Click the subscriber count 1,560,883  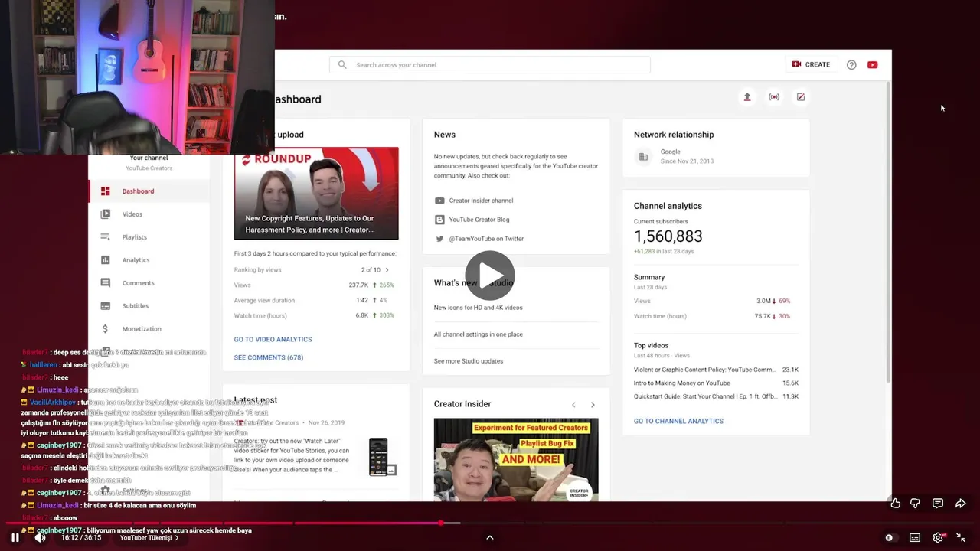668,236
